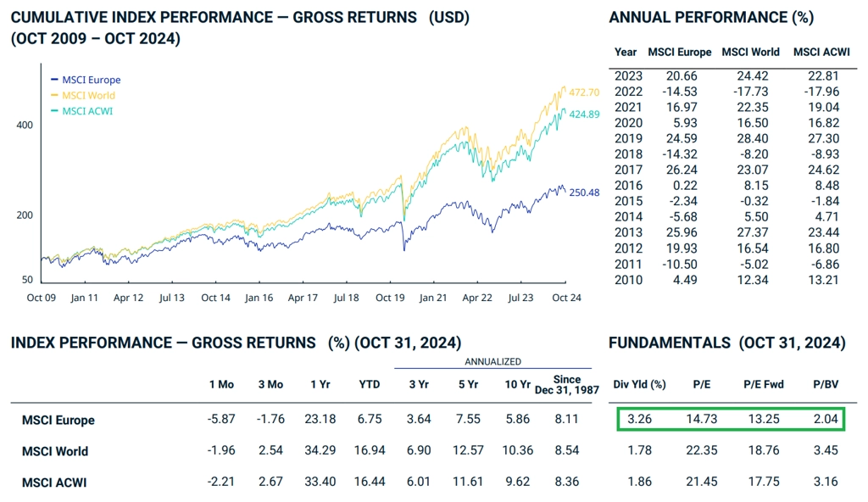This screenshot has height=502, width=868.
Task: Click the 1 Yr column header
Action: pos(320,384)
